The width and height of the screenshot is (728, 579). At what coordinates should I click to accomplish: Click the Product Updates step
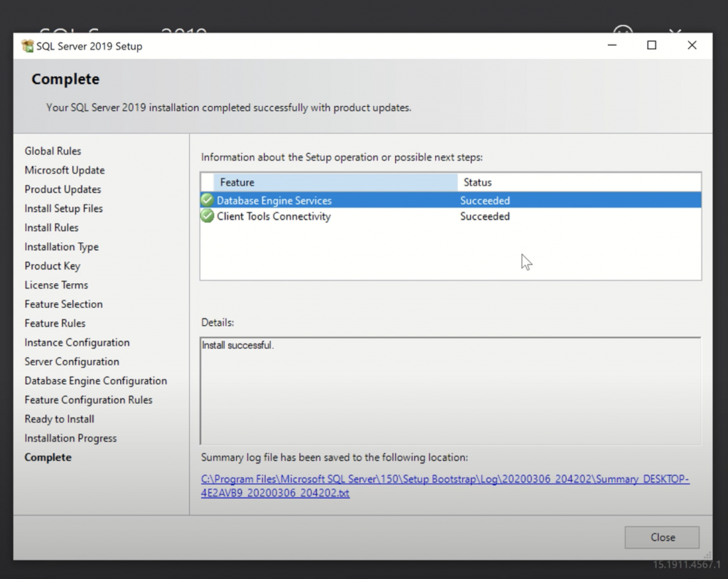(63, 189)
